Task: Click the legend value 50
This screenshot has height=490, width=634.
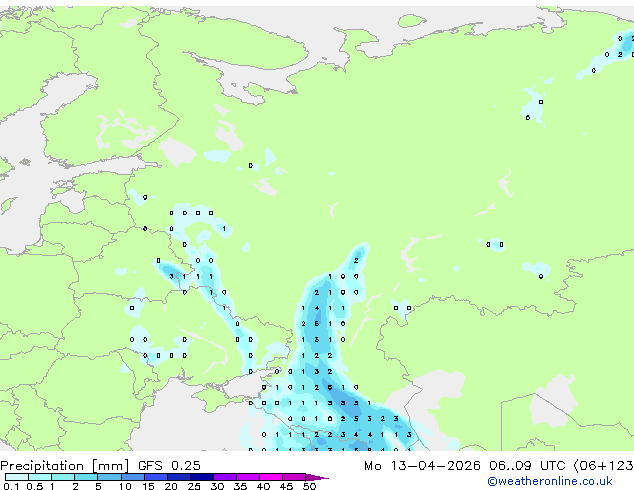Action: click(x=309, y=486)
